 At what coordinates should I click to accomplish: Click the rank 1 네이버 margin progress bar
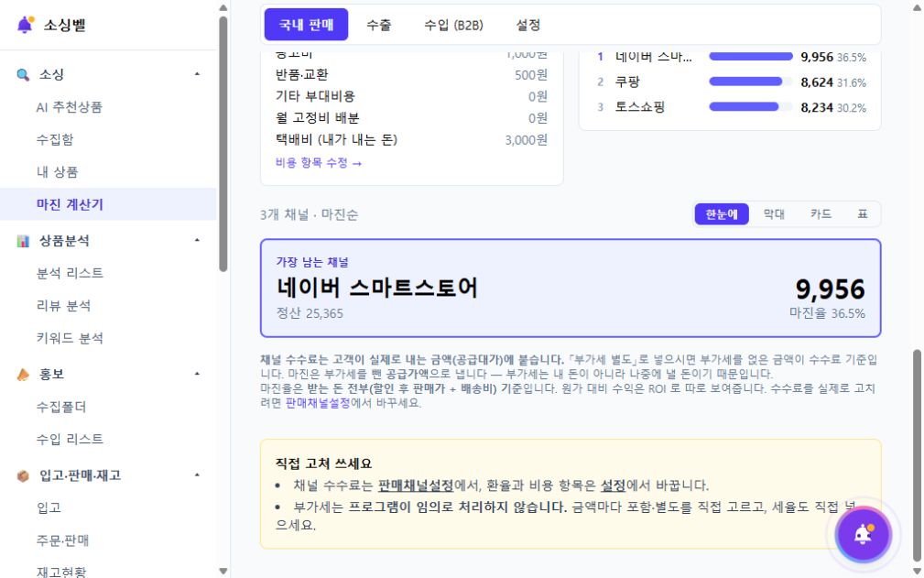click(x=751, y=57)
